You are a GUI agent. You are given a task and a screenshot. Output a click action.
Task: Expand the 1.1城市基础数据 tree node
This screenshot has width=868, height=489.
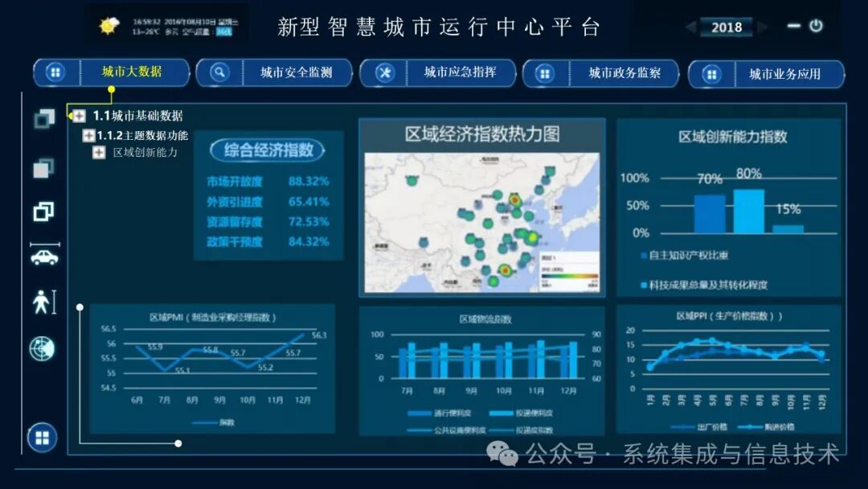(80, 116)
